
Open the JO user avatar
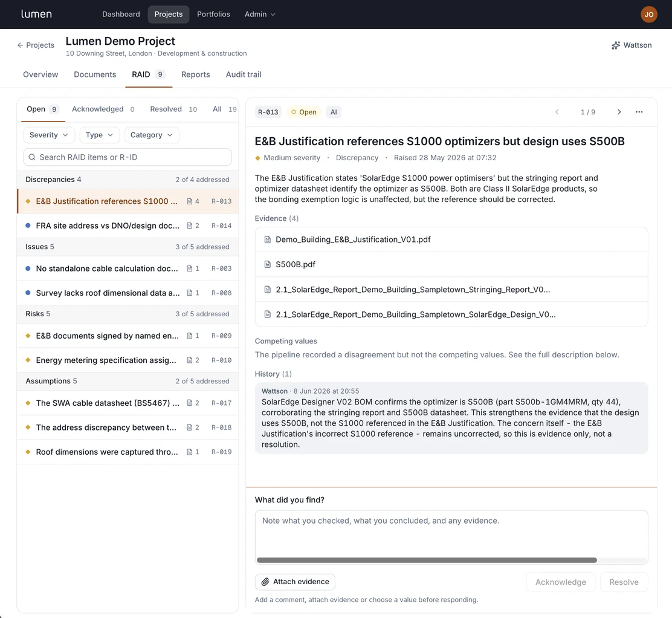click(649, 14)
